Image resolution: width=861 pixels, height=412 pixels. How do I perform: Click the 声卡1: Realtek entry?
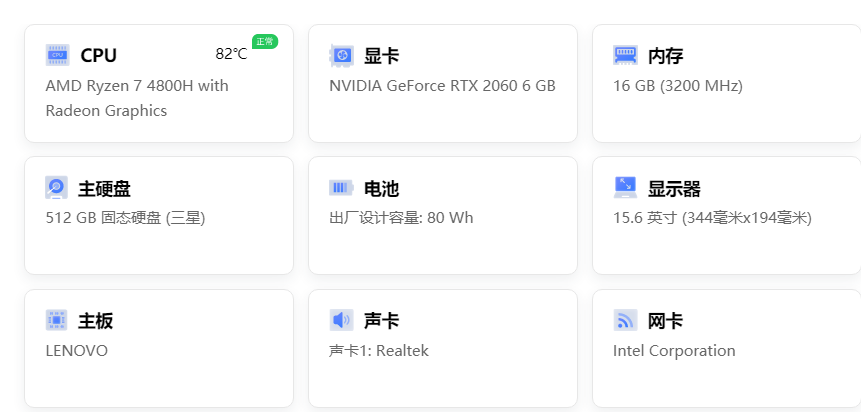[378, 351]
